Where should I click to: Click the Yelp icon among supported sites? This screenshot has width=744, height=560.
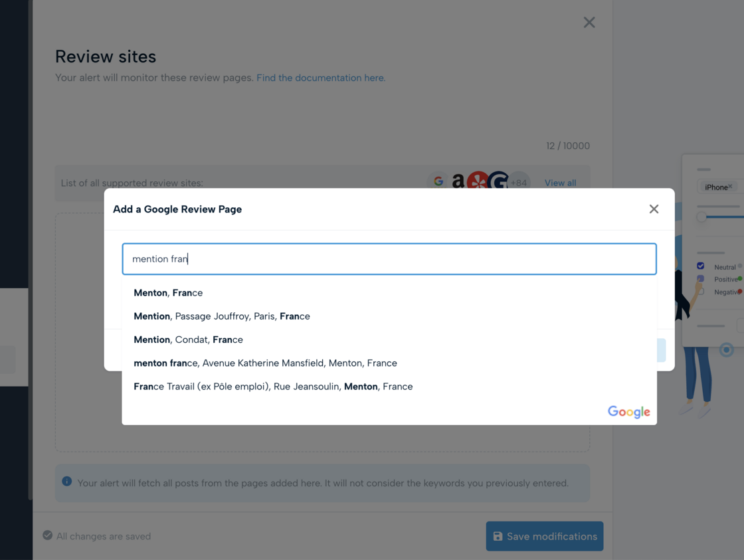(478, 181)
